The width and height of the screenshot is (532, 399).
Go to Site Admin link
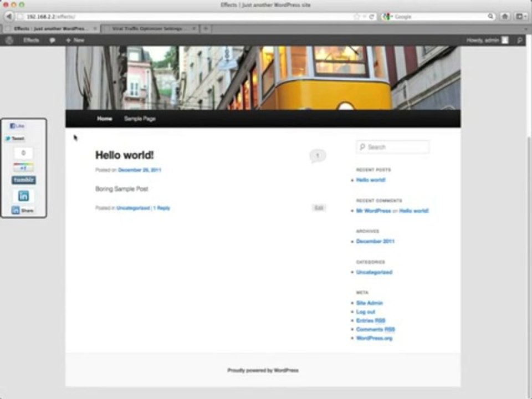370,303
